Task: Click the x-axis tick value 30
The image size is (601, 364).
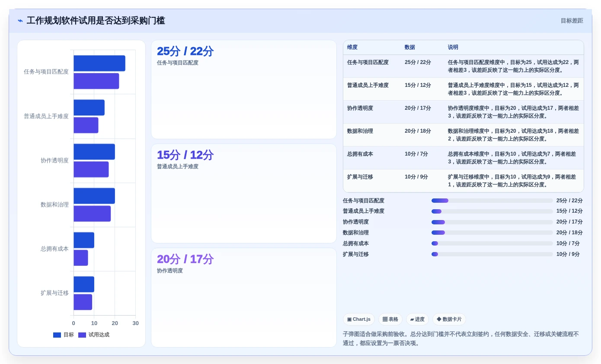Action: click(x=135, y=323)
